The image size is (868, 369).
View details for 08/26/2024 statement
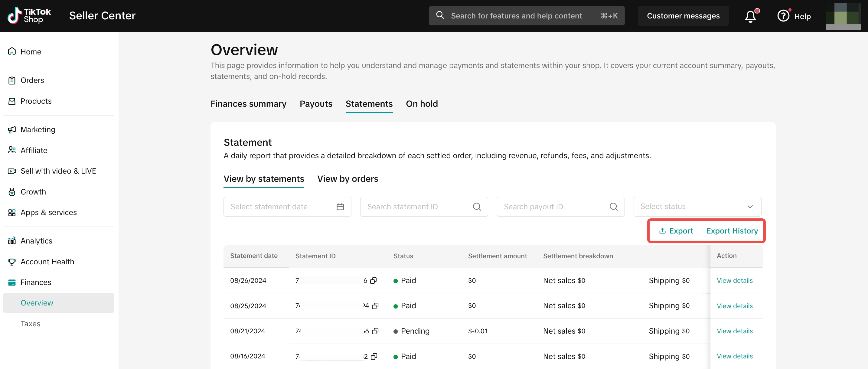pos(734,280)
